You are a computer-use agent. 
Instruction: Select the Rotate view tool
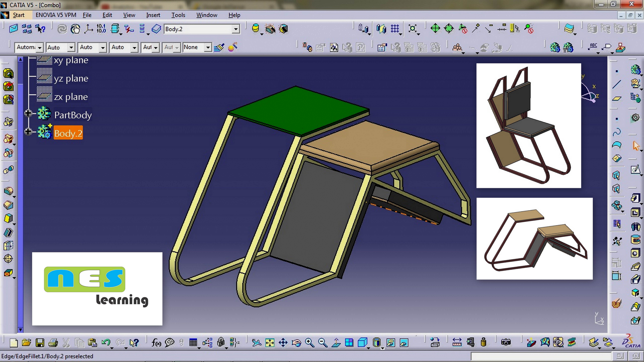296,343
